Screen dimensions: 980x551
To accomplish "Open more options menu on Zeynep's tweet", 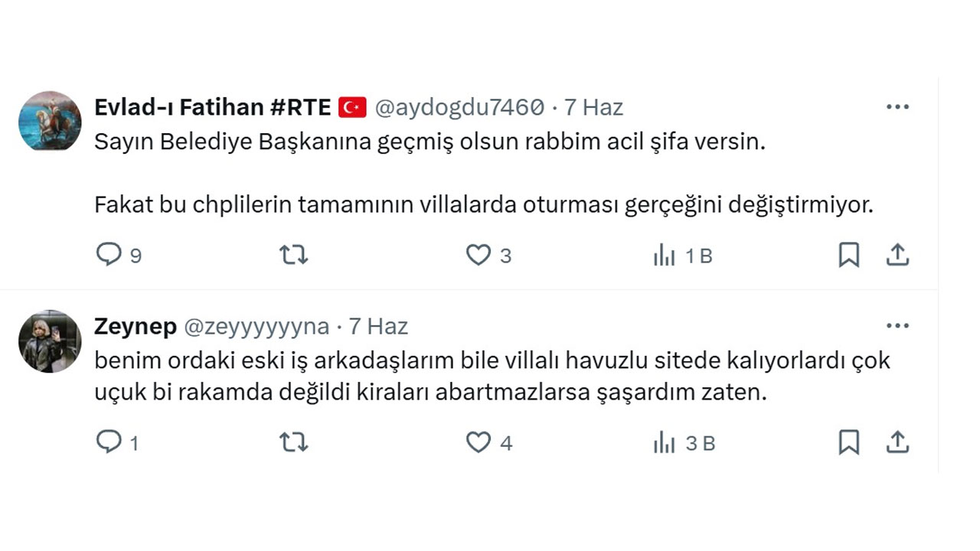I will point(897,324).
